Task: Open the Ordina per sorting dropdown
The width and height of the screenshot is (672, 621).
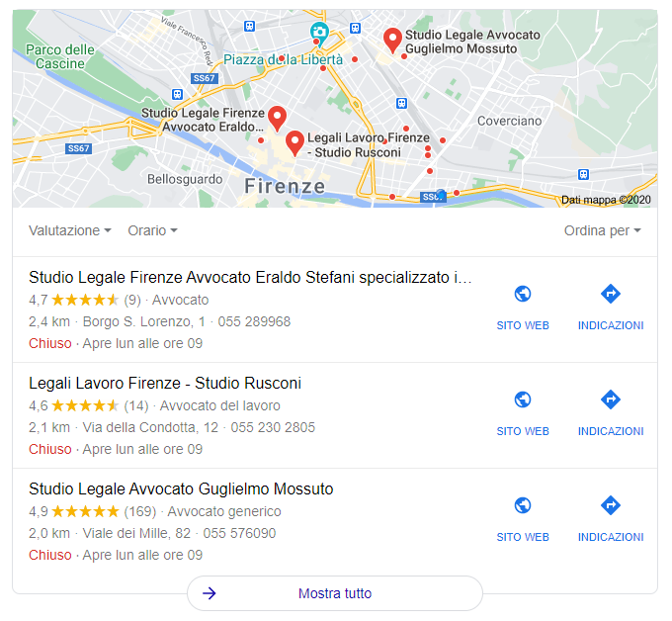Action: 602,230
